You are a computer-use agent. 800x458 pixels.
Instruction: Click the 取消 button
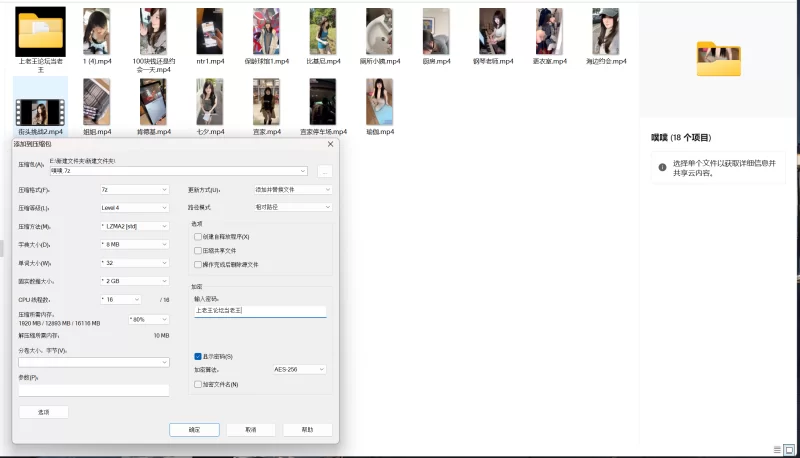251,429
